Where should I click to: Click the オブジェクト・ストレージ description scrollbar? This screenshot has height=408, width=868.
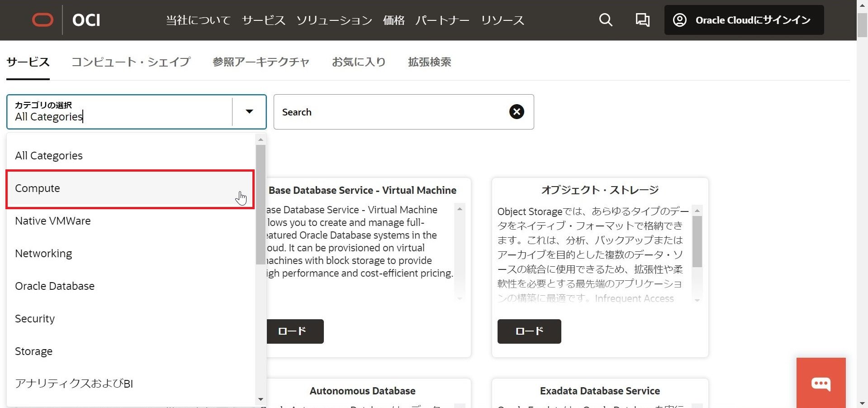tap(697, 242)
